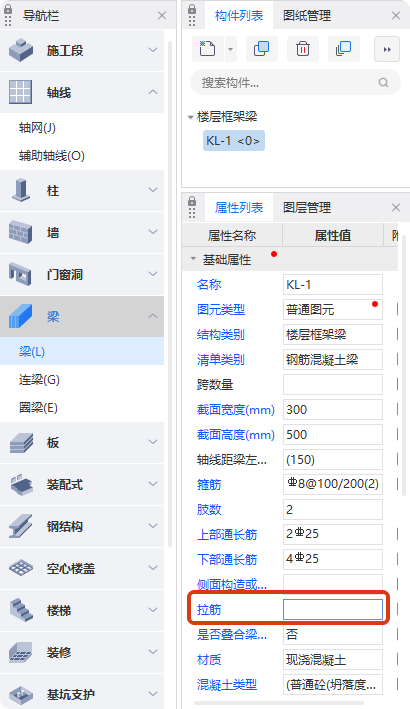The height and width of the screenshot is (709, 410).
Task: Click the 基坑支护 icon
Action: coord(21,694)
